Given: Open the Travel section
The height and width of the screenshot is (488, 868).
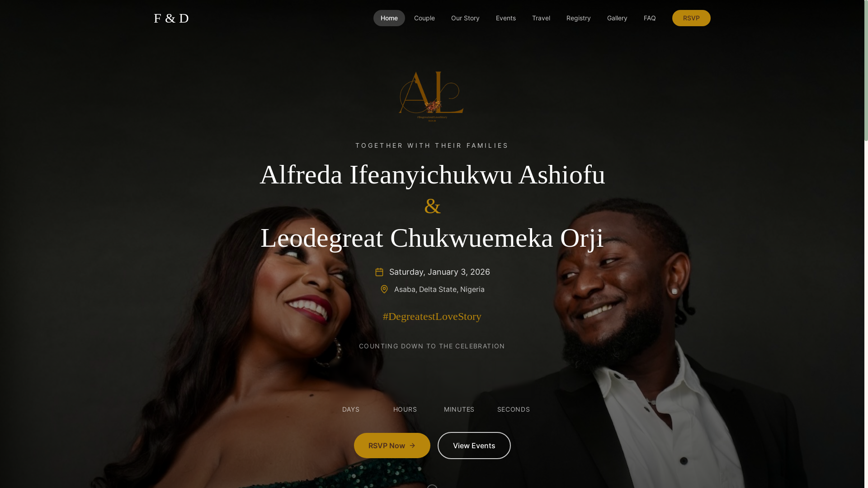Looking at the screenshot, I should [x=541, y=18].
